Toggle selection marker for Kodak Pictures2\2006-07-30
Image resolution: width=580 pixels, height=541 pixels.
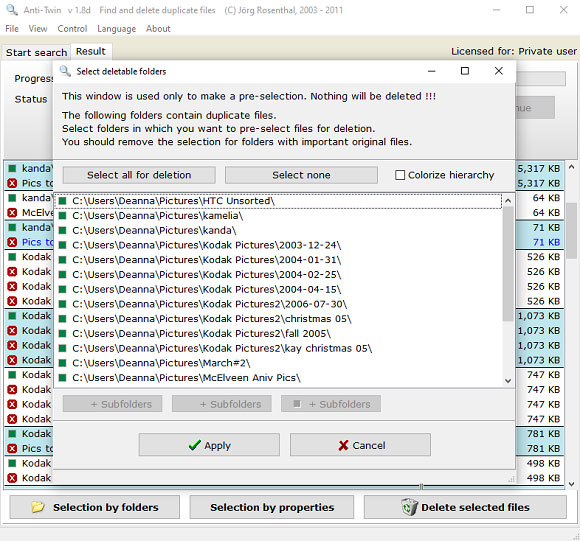click(x=63, y=304)
